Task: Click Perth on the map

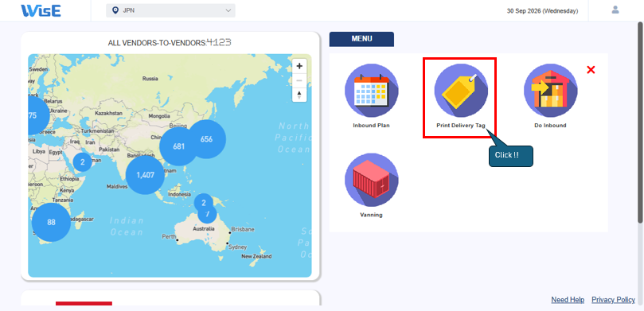Action: (x=169, y=237)
